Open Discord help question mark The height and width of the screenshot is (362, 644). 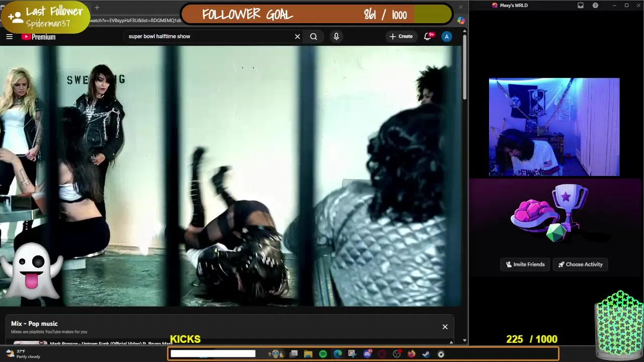595,5
